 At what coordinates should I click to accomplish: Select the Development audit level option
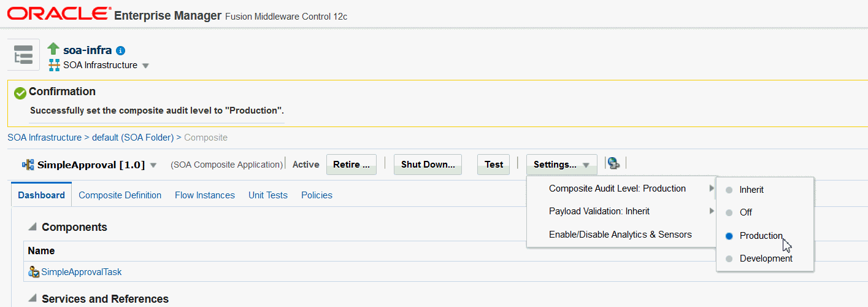coord(766,258)
